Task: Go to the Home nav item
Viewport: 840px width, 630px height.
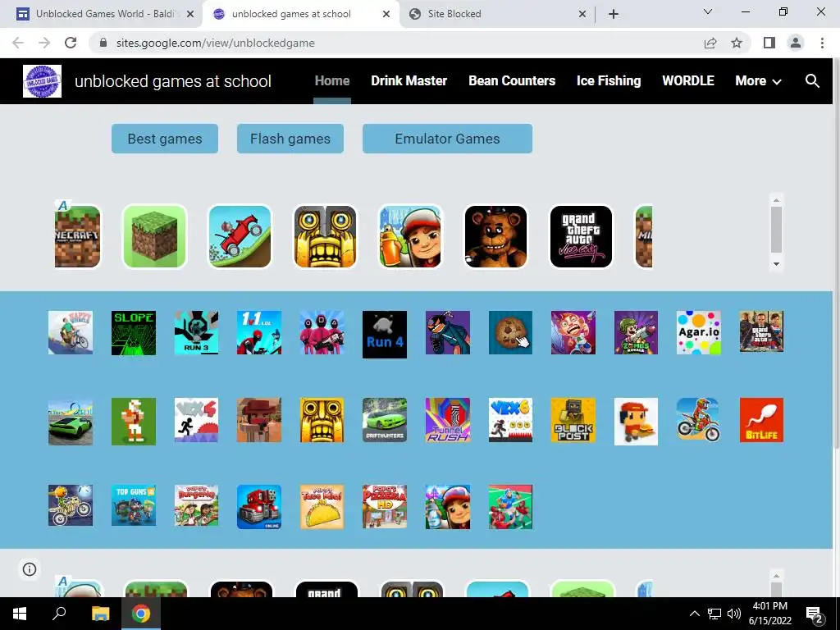Action: tap(332, 81)
